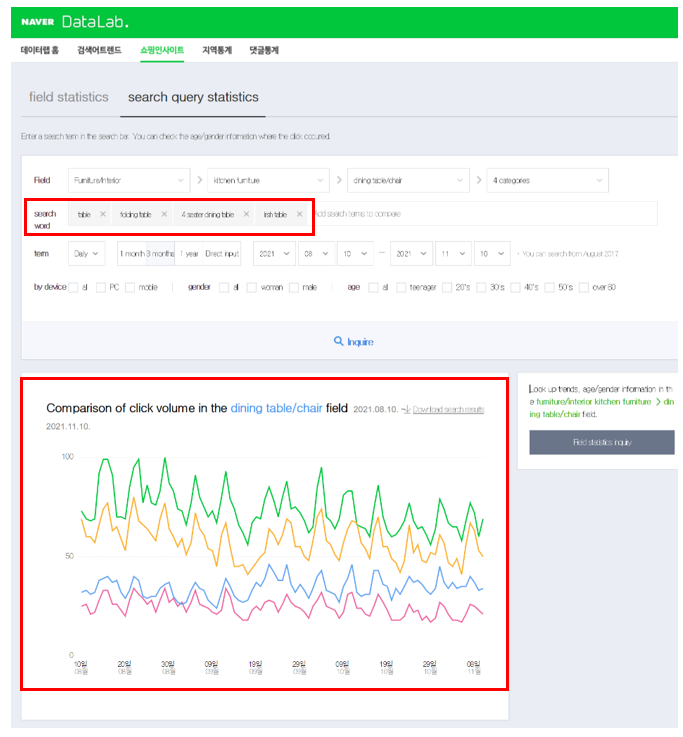Click the Inquire button with magnifier icon
The width and height of the screenshot is (683, 737).
(x=353, y=342)
